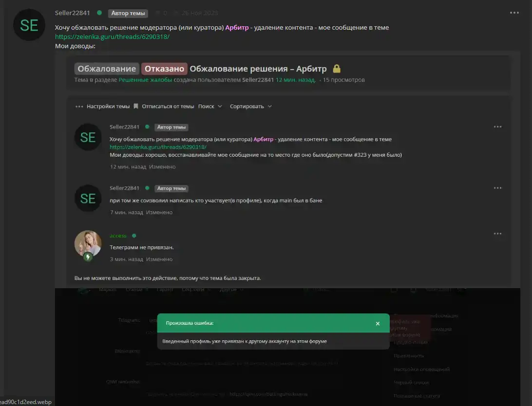Open the top post's three-dot options menu
532x406 pixels.
(514, 13)
